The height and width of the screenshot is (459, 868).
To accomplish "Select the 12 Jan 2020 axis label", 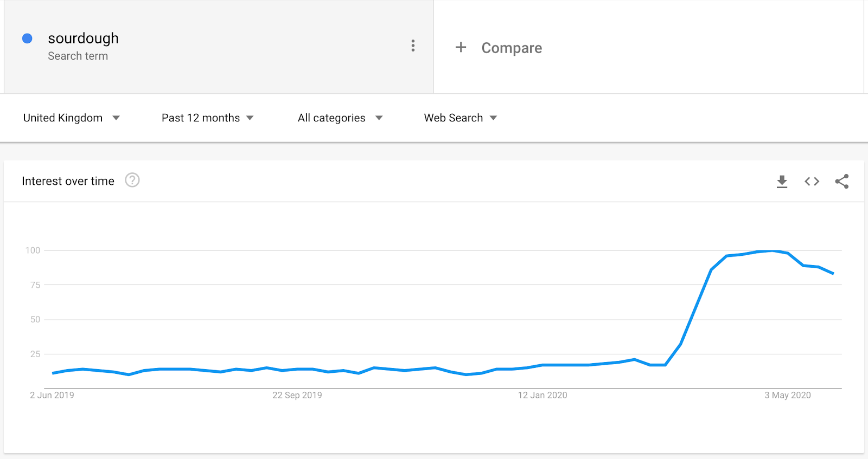I will 542,395.
